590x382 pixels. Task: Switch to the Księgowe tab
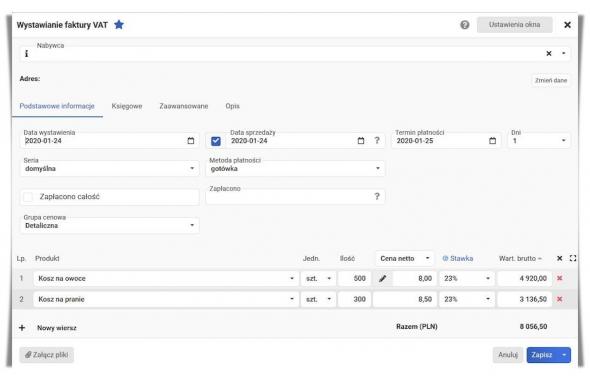point(127,106)
